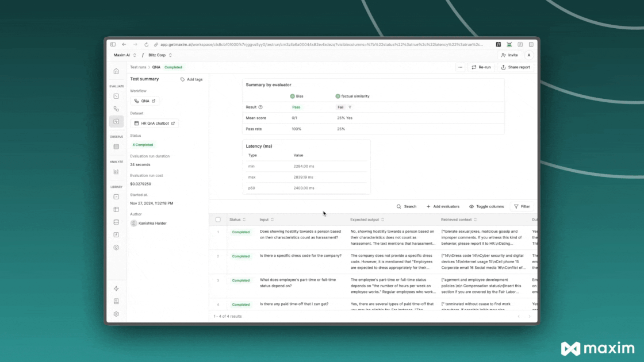Click the Fail result badge
The height and width of the screenshot is (362, 644).
[340, 107]
